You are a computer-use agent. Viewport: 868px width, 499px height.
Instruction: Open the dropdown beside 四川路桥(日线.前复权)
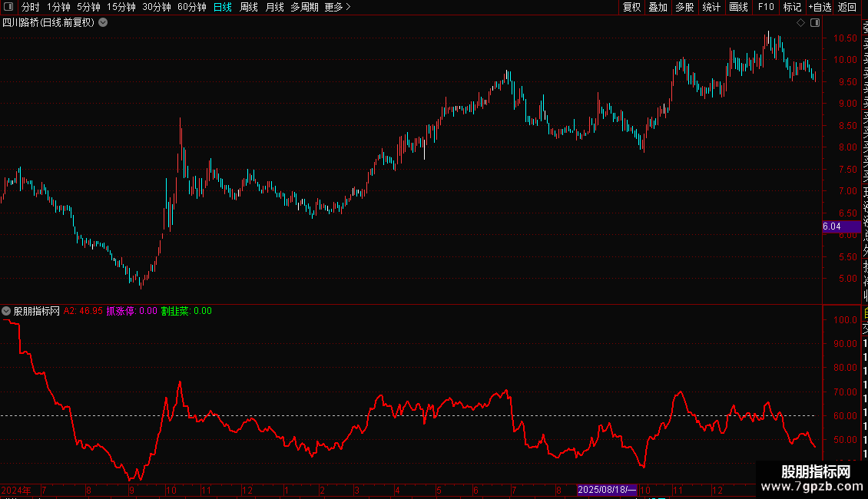(x=103, y=23)
